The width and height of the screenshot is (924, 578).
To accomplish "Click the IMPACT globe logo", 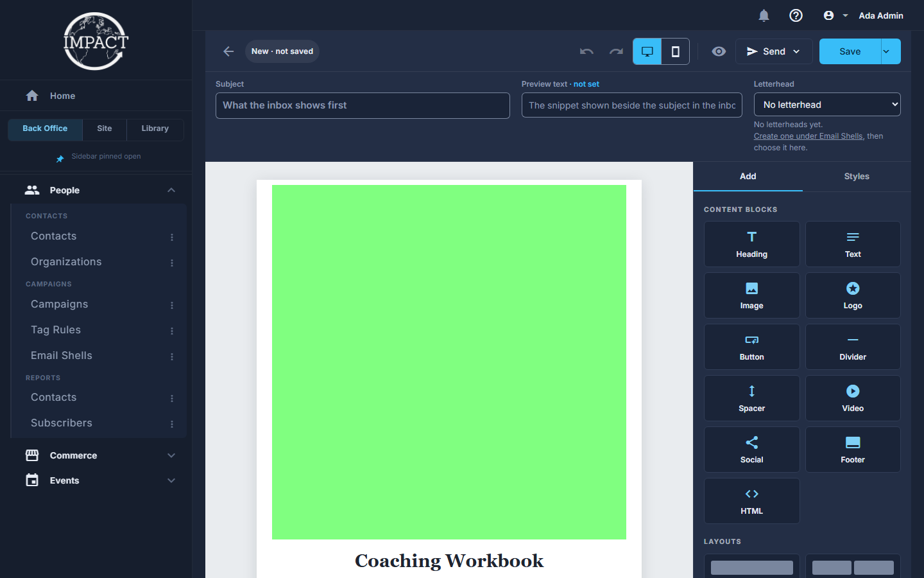I will [x=96, y=41].
